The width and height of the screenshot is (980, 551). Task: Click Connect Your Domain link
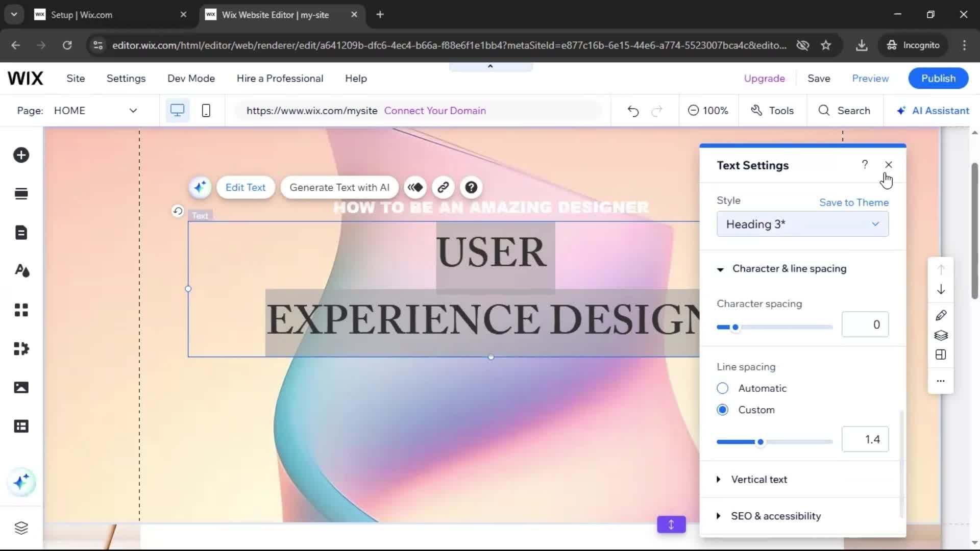[x=435, y=111]
